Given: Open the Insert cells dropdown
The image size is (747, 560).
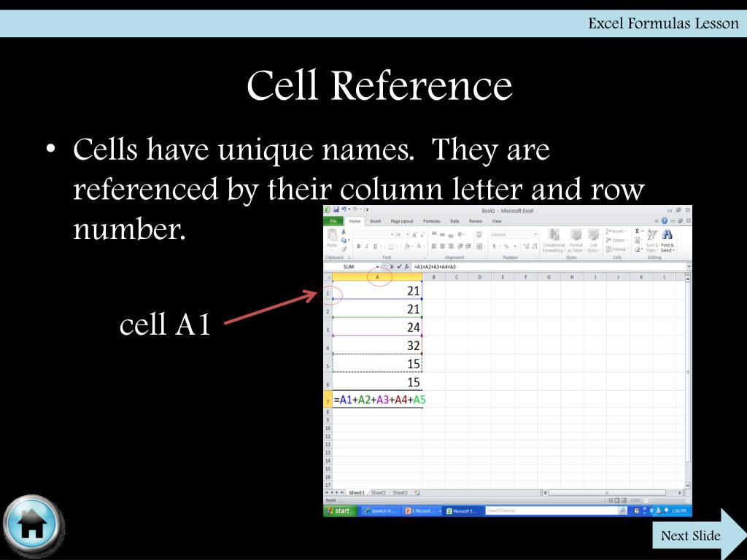Looking at the screenshot, I should click(616, 231).
